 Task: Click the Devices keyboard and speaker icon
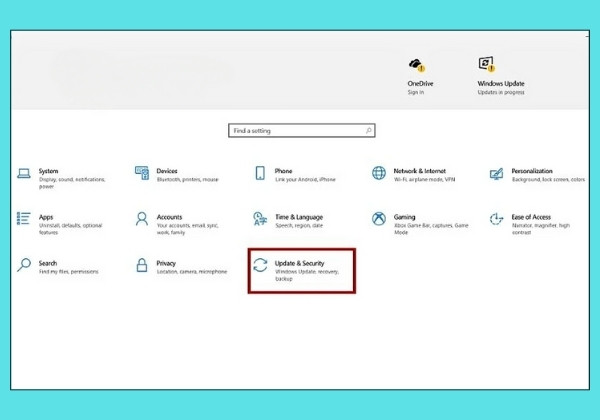pyautogui.click(x=142, y=173)
